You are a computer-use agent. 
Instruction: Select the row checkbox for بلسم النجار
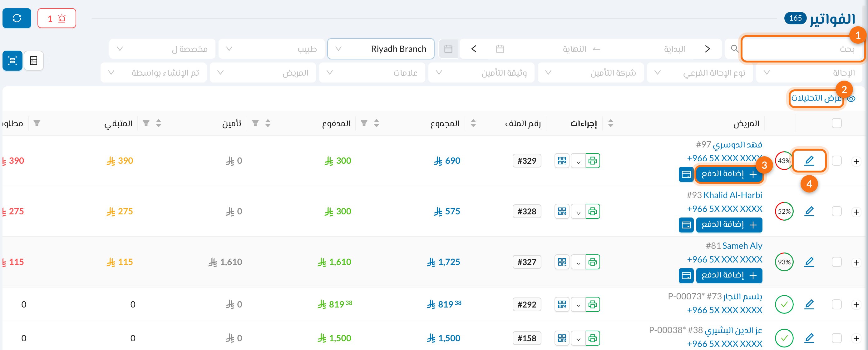tap(836, 304)
